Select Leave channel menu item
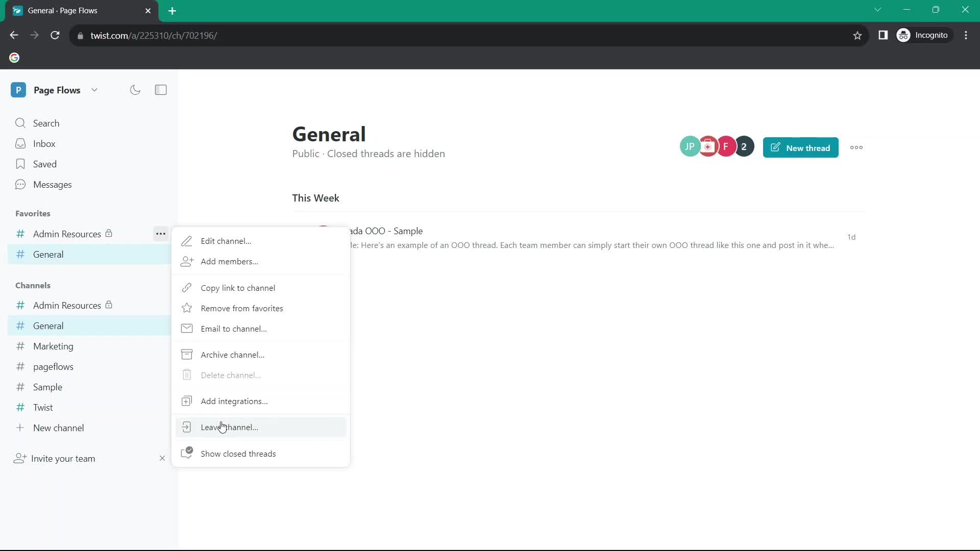The width and height of the screenshot is (980, 551). pos(230,427)
